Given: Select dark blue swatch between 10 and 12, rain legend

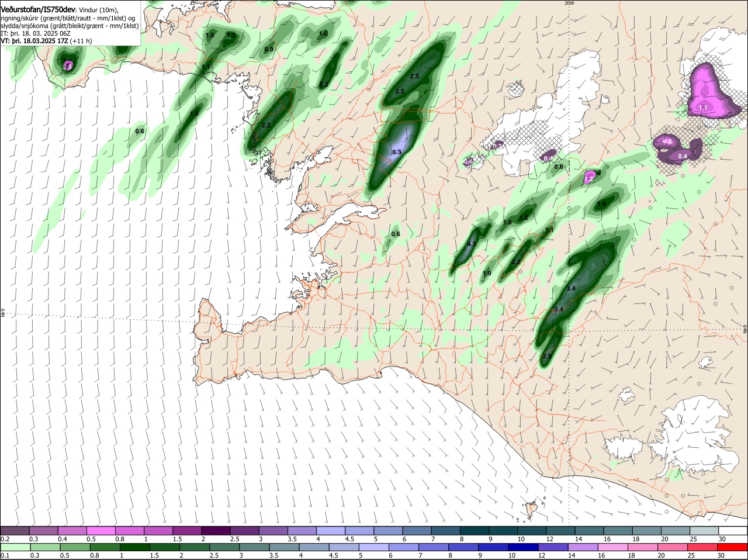Looking at the screenshot, I should pyautogui.click(x=522, y=547).
